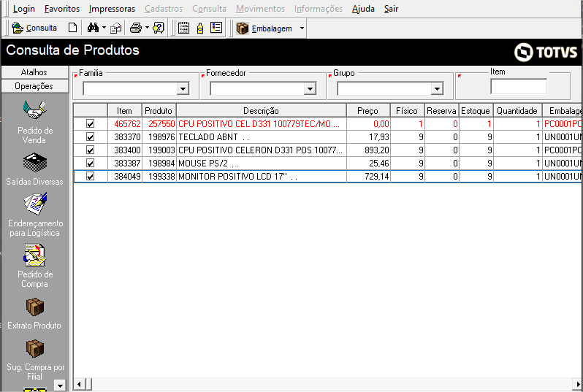The width and height of the screenshot is (583, 392).
Task: Click the Quantidade column header
Action: point(517,111)
